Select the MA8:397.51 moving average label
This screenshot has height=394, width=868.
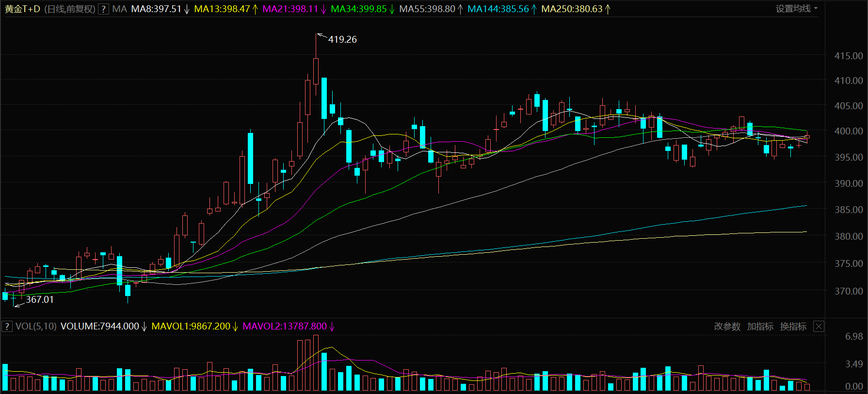point(156,9)
